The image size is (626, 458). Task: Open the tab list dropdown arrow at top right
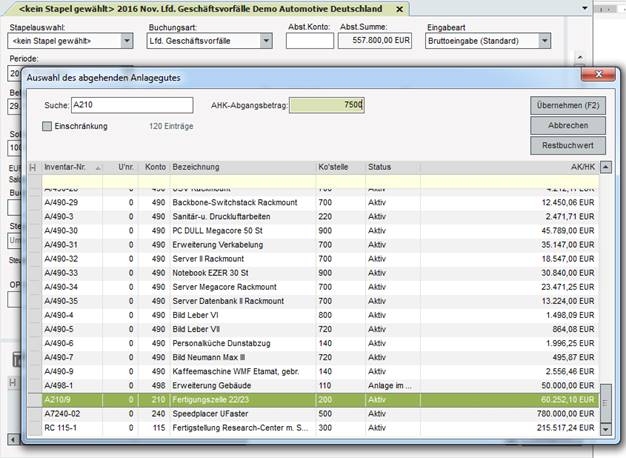click(585, 8)
